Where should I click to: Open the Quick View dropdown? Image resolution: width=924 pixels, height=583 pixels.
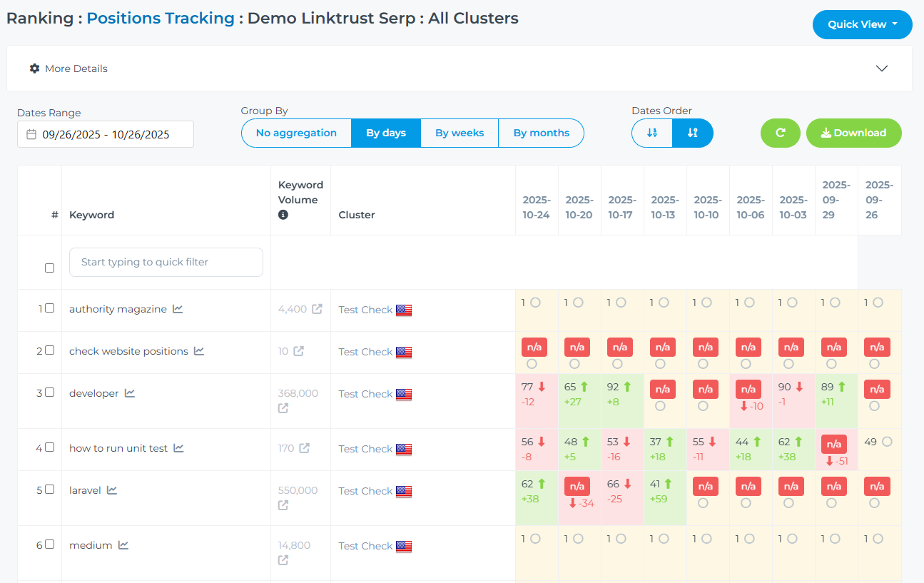862,24
